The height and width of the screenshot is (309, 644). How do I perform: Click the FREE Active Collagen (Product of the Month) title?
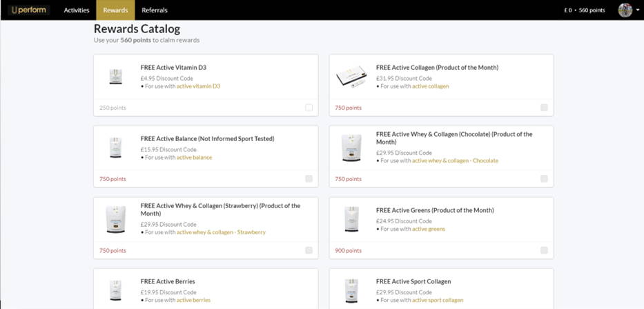pos(437,68)
